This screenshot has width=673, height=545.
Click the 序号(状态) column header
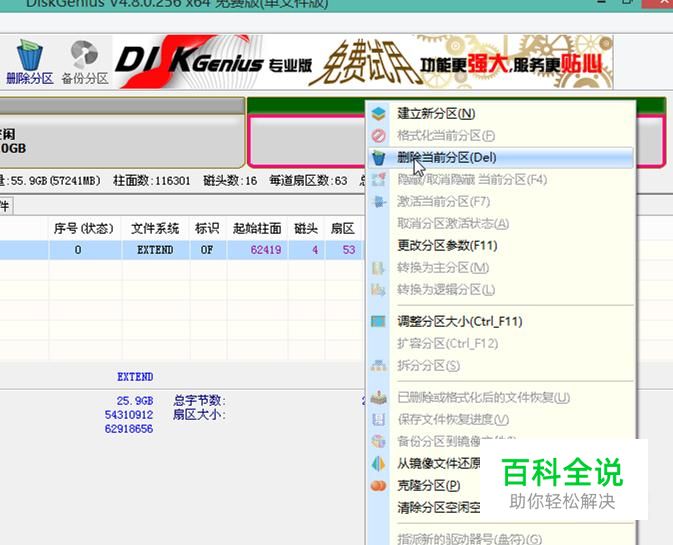(x=84, y=228)
